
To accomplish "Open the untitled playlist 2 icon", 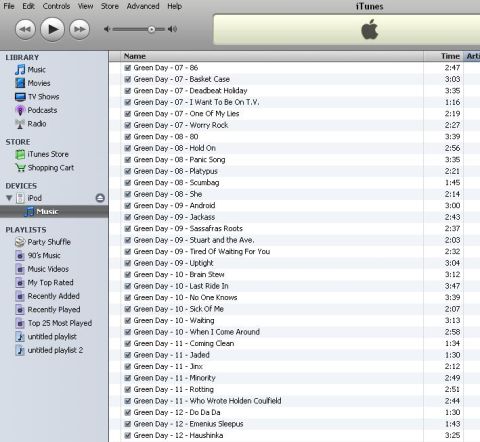I will pos(20,350).
